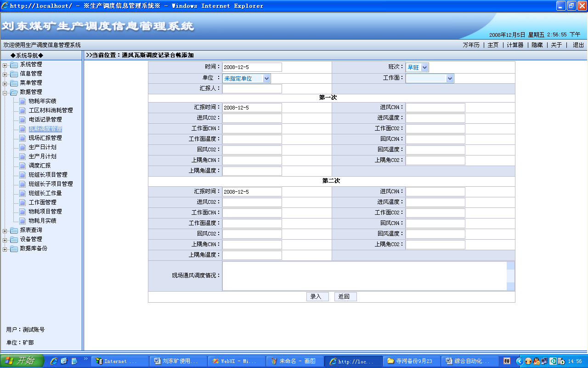Screen dimensions: 588x368
Task: Click the 报表查询 folder icon
Action: click(x=14, y=230)
